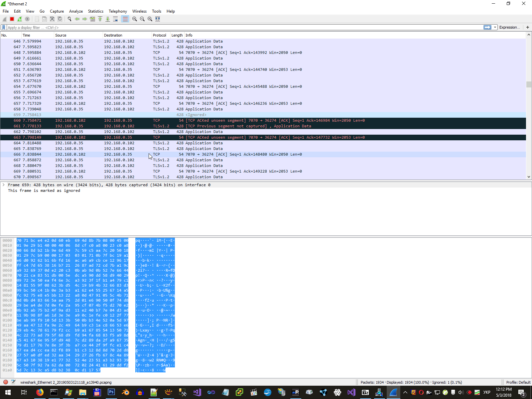The image size is (532, 399).
Task: Stop capturing packets with red square button
Action: click(x=12, y=19)
